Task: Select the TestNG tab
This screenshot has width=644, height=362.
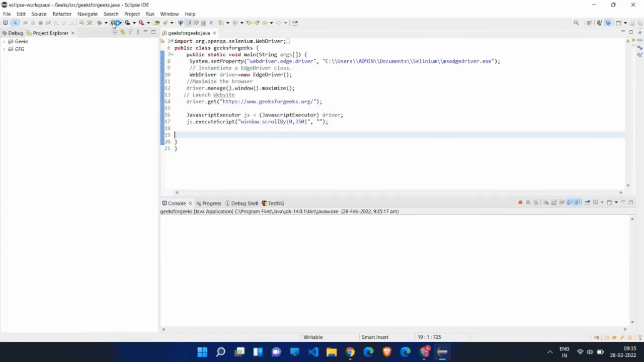Action: tap(273, 203)
